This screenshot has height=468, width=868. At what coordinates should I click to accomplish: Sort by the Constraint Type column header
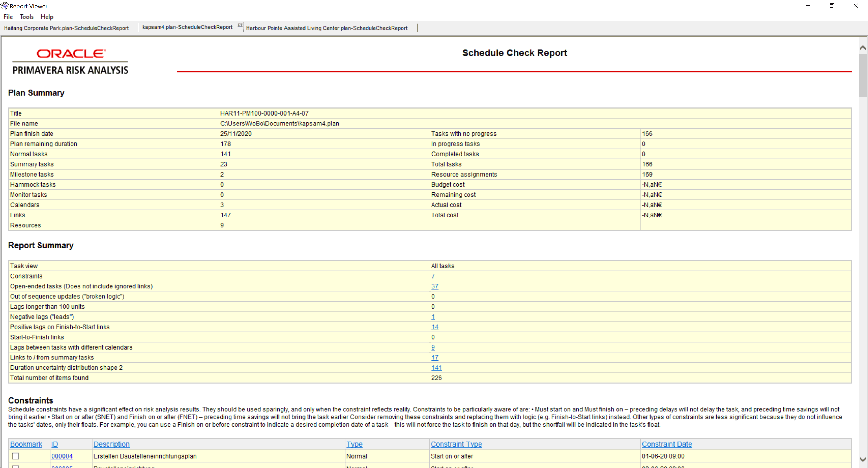tap(456, 444)
